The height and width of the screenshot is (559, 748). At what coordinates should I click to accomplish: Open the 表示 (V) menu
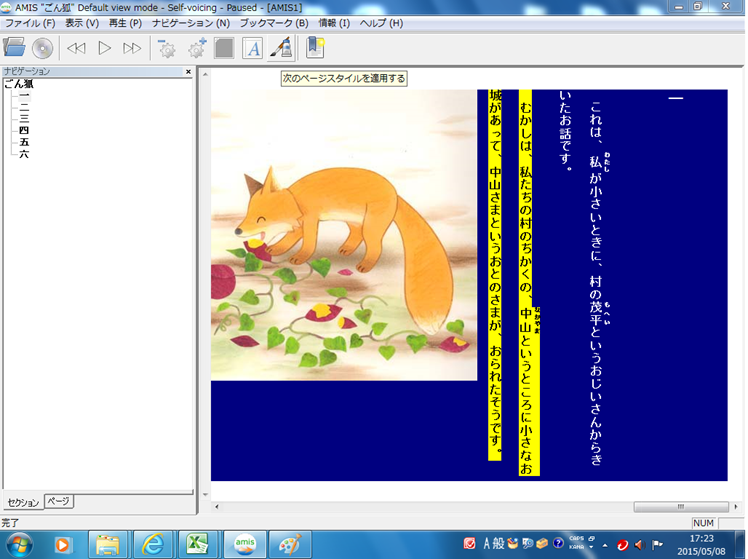82,23
